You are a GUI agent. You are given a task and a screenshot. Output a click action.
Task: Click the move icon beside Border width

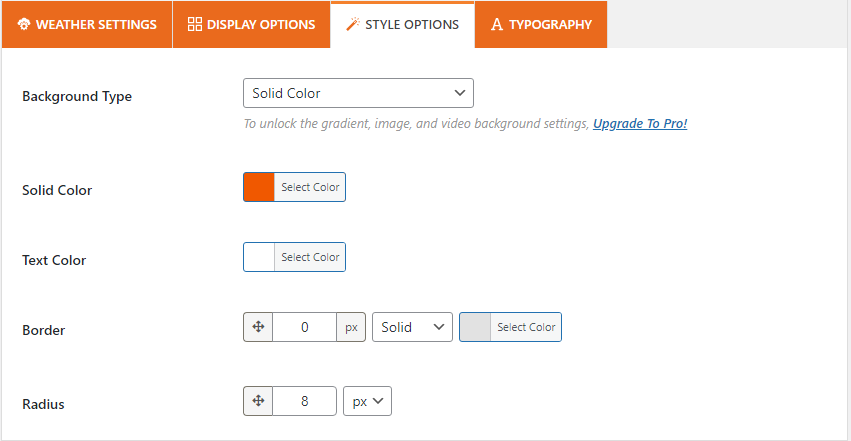point(258,327)
